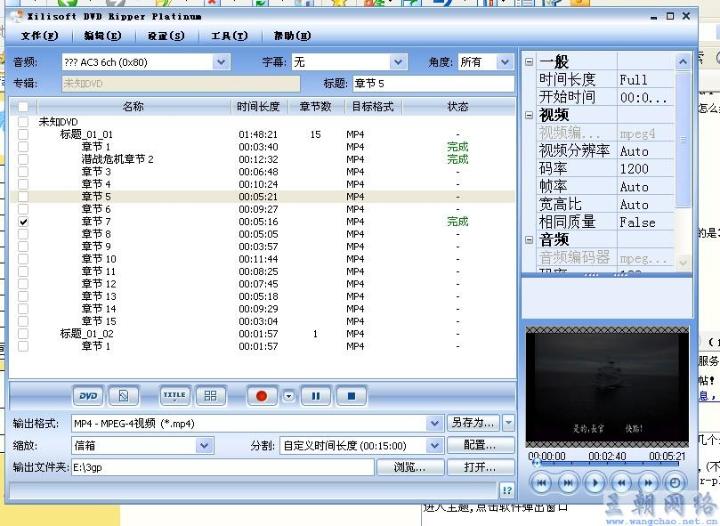Collapse the 视频 properties group
Screen dimensions: 720x526
(x=529, y=115)
